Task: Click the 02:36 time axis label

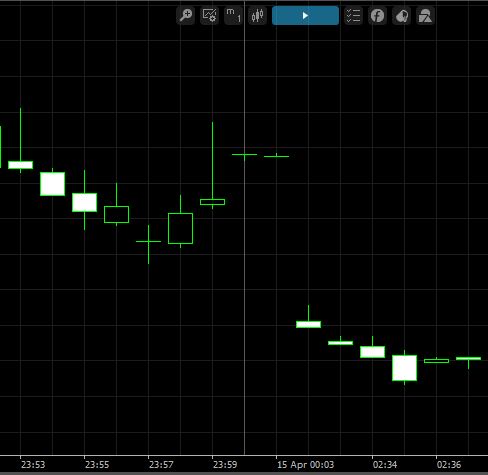Action: pyautogui.click(x=449, y=464)
